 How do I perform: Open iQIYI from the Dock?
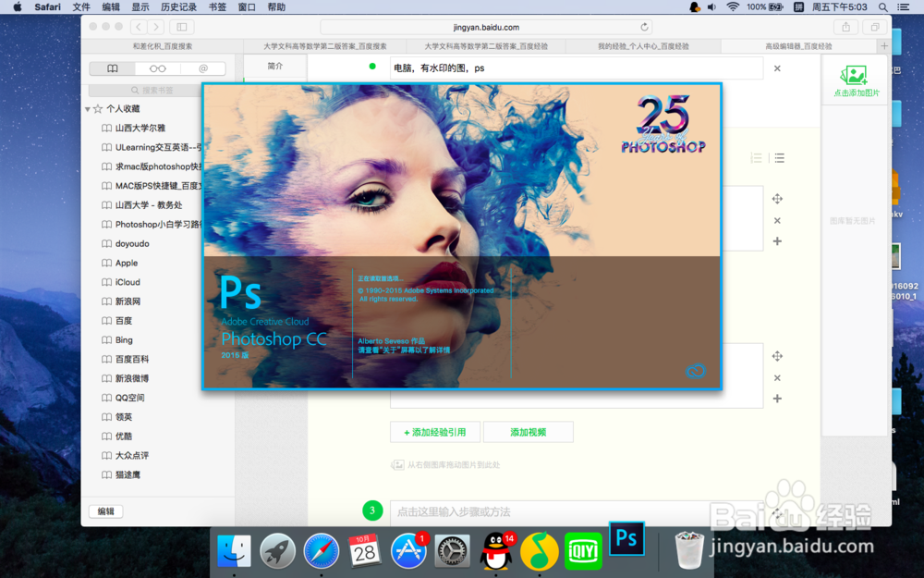[583, 551]
